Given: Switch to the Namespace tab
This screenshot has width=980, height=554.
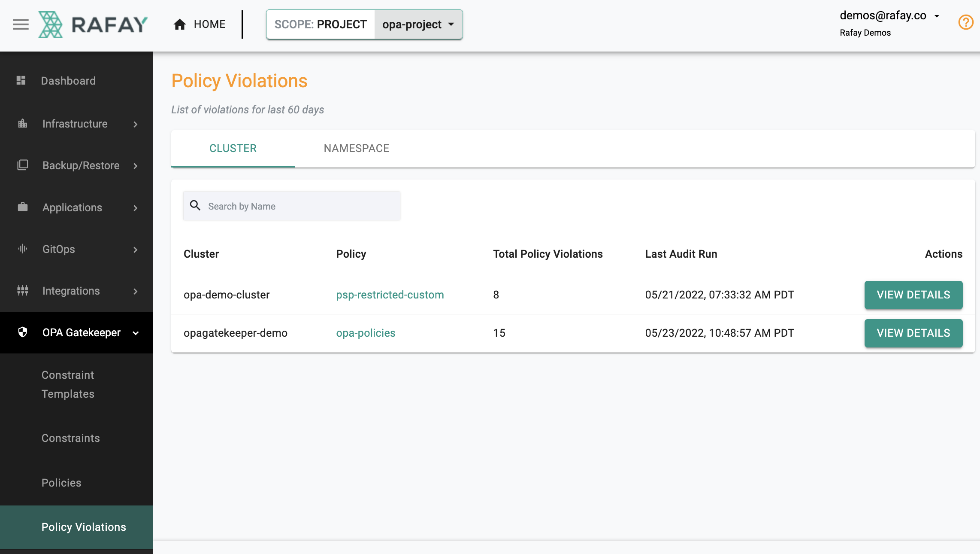Looking at the screenshot, I should click(x=356, y=148).
